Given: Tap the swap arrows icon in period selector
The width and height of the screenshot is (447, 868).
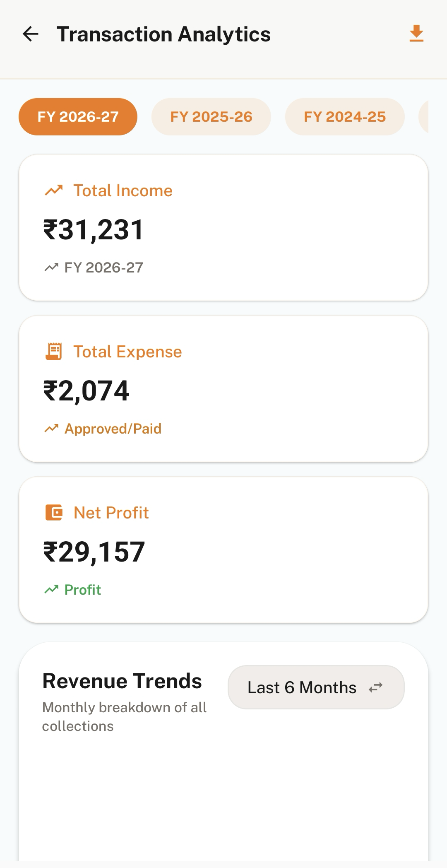Looking at the screenshot, I should (x=375, y=687).
